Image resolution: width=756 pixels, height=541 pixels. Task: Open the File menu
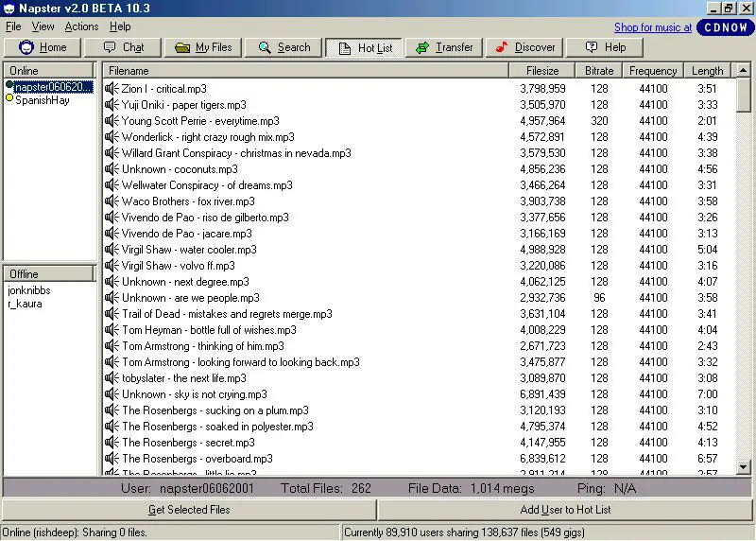(x=13, y=26)
